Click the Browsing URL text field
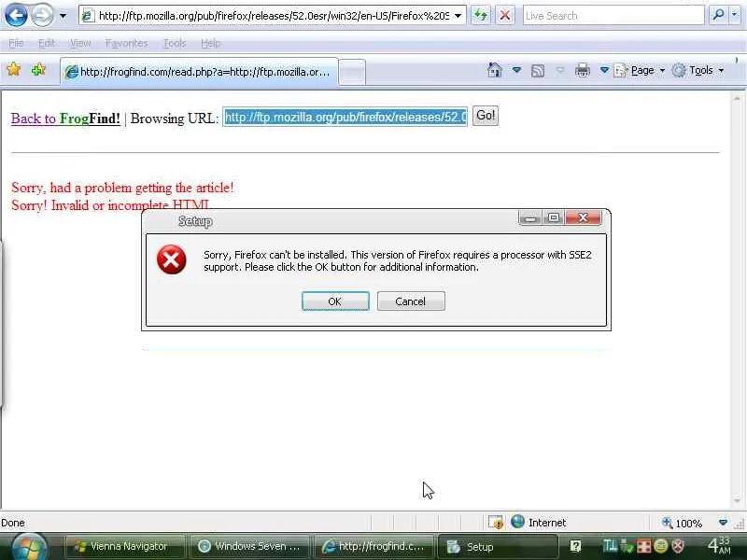Screen dimensions: 747x560 tap(345, 118)
